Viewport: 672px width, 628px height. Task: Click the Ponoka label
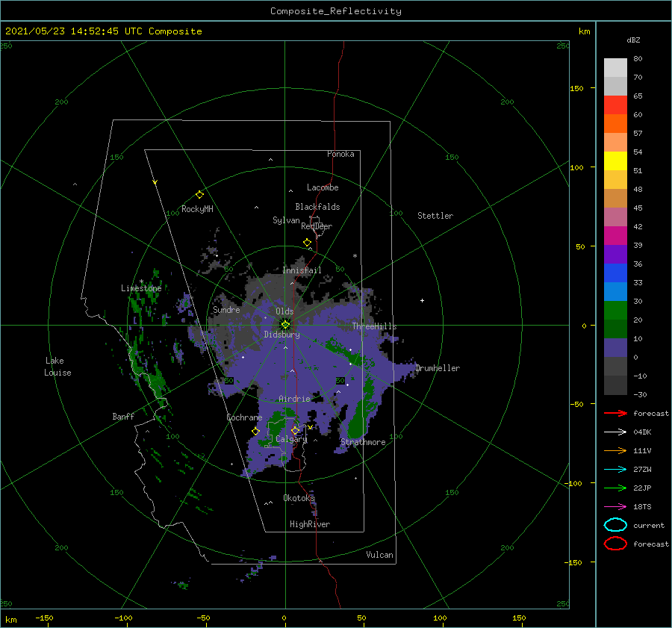340,154
